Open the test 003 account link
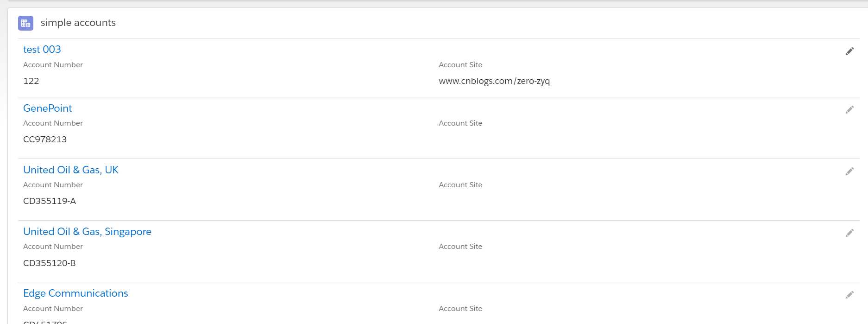868x324 pixels. pyautogui.click(x=42, y=50)
